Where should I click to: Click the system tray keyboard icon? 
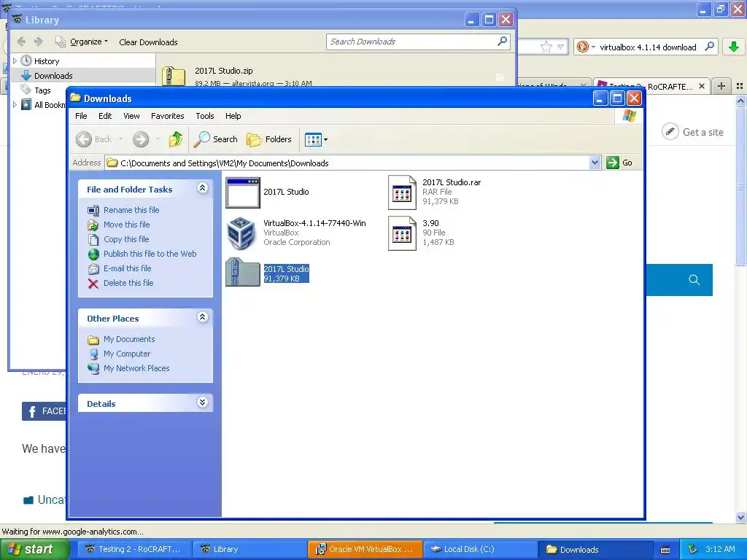click(665, 550)
